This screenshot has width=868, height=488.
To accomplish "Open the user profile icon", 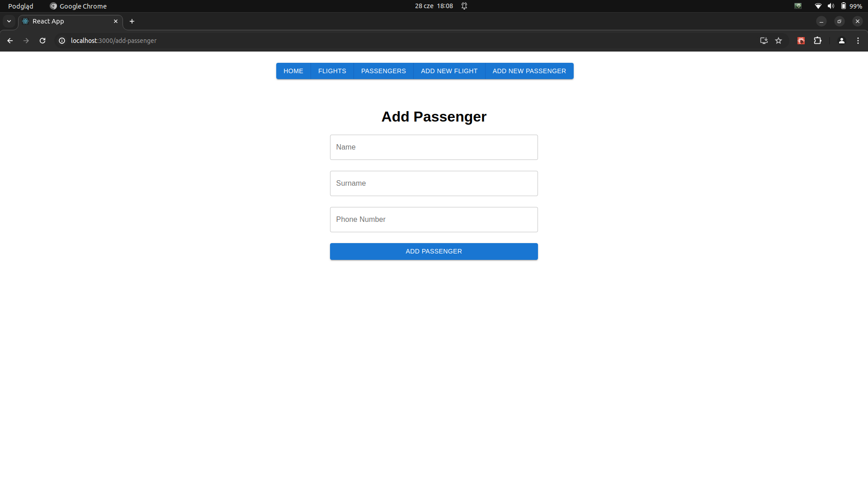I will [841, 41].
